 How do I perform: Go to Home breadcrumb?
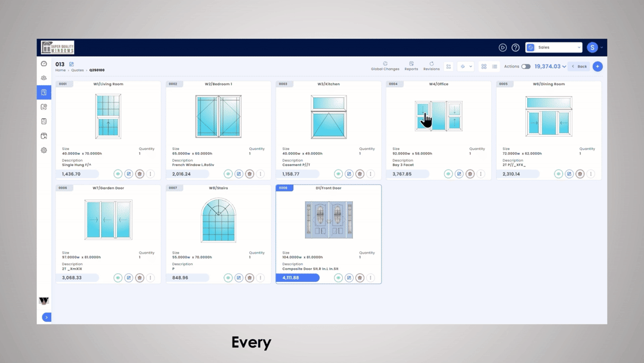pyautogui.click(x=60, y=70)
